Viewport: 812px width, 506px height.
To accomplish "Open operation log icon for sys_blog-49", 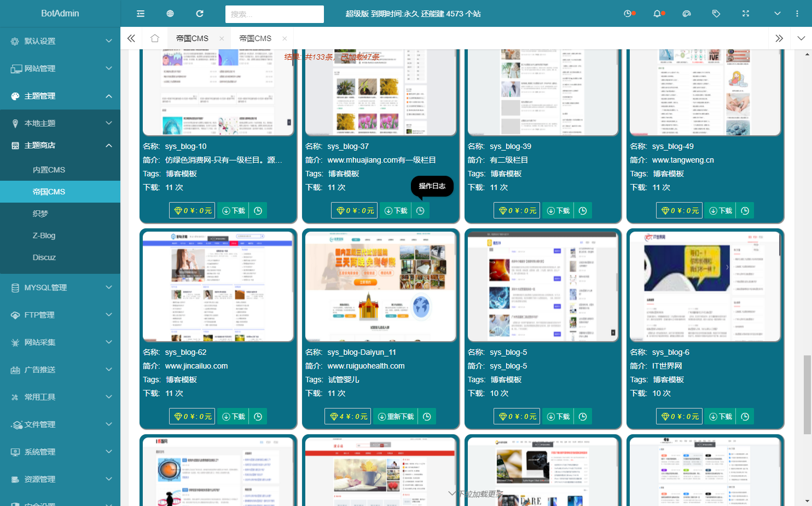I will 745,210.
